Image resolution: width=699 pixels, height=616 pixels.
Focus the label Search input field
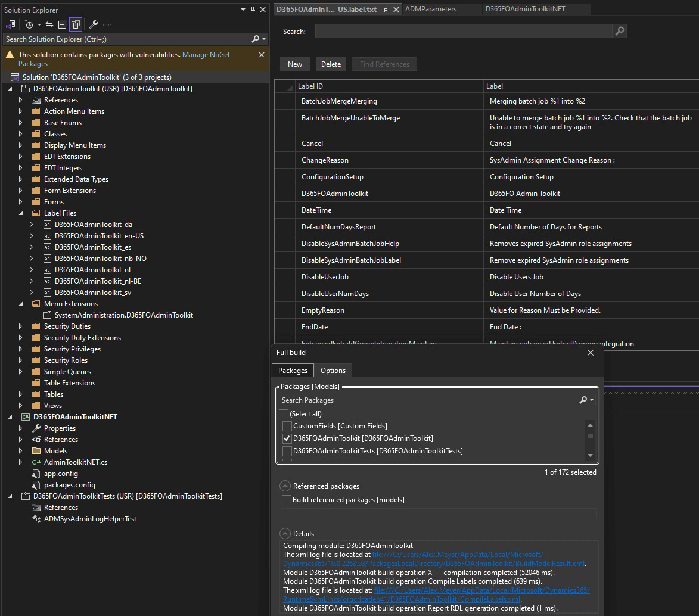[464, 31]
